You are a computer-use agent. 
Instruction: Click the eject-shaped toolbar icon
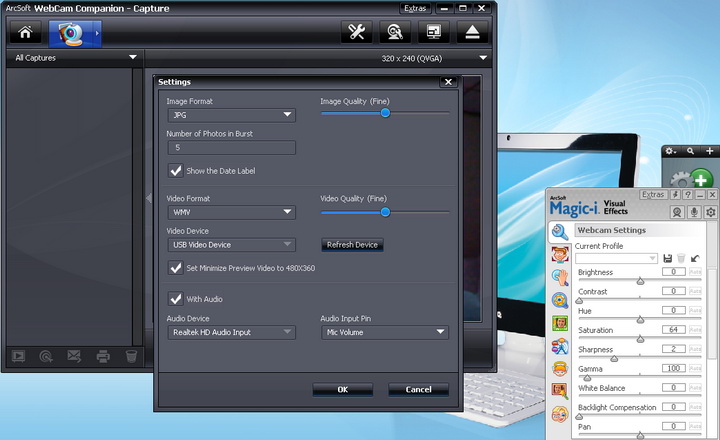click(472, 33)
